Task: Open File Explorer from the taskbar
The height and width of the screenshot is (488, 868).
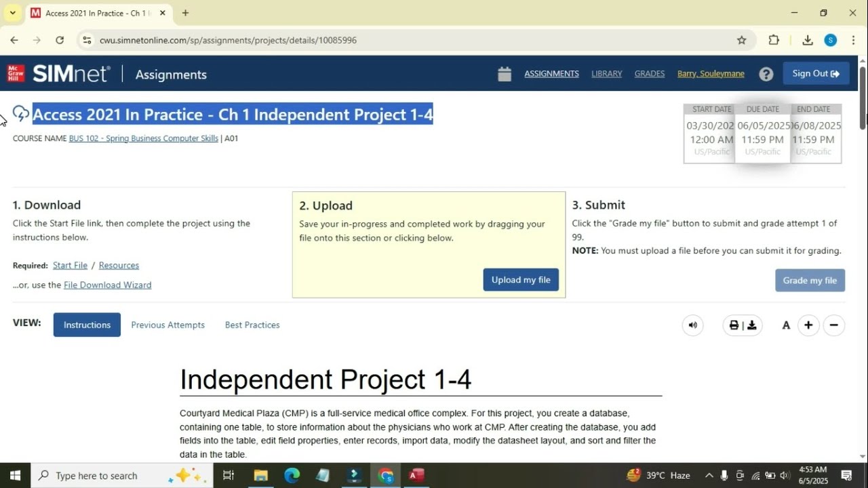Action: [260, 475]
